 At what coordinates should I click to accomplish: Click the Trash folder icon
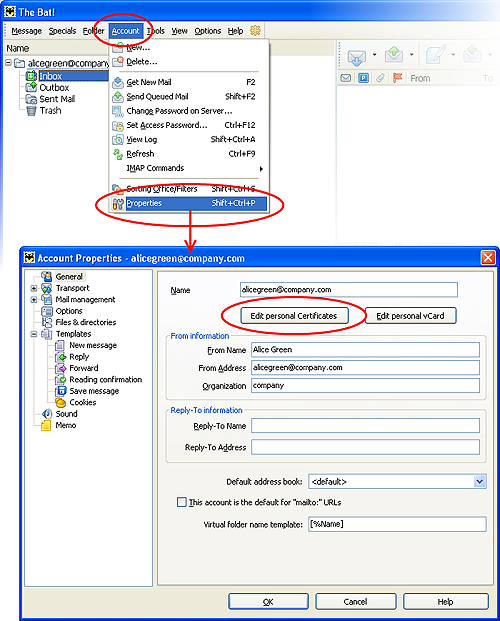tap(31, 110)
